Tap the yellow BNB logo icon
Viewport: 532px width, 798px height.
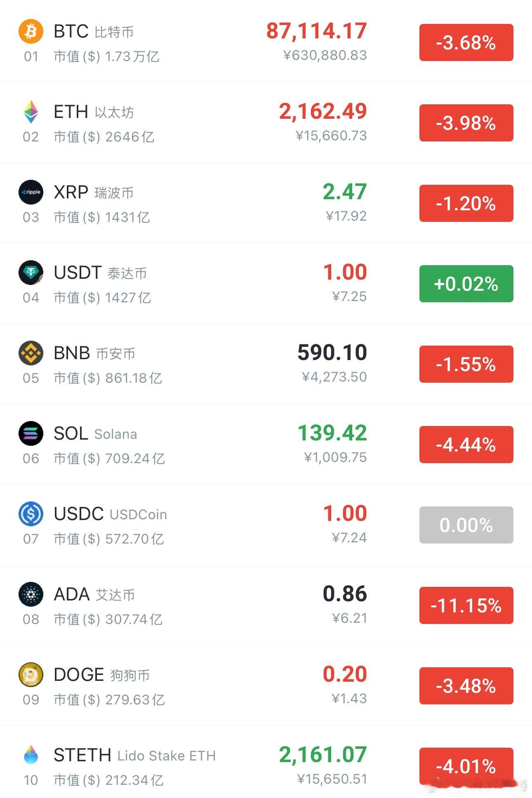[x=31, y=353]
